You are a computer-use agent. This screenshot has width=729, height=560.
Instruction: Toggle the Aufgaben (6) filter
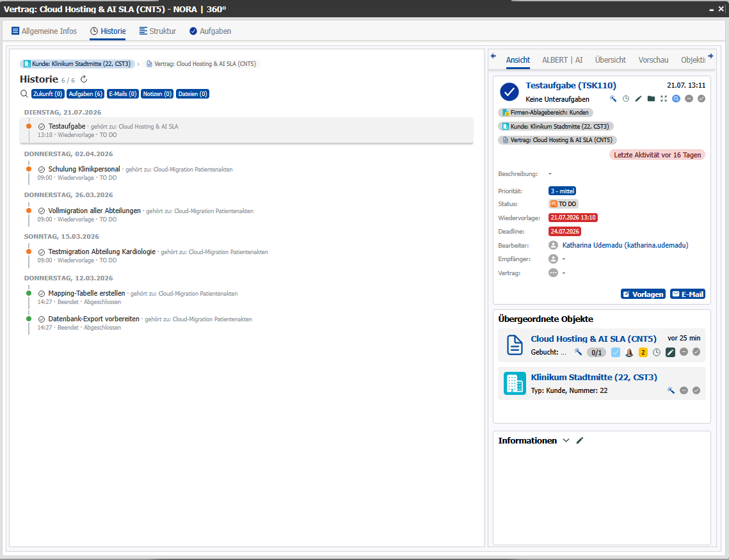click(x=86, y=94)
